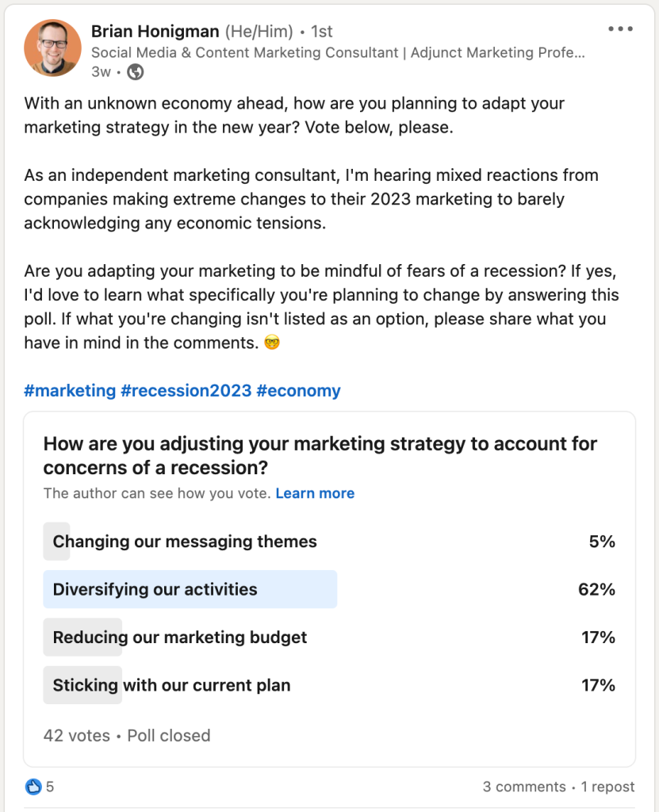Open the 3 comments link

[x=524, y=787]
